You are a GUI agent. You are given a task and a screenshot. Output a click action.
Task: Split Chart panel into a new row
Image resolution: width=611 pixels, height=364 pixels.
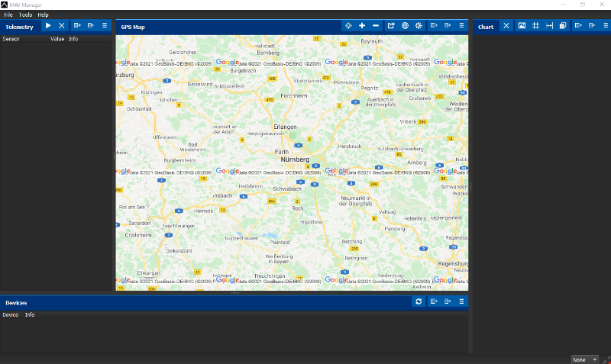coord(592,26)
